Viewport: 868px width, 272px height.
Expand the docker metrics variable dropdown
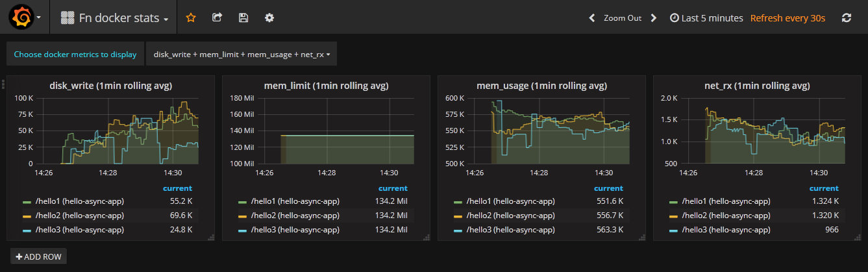click(x=242, y=55)
